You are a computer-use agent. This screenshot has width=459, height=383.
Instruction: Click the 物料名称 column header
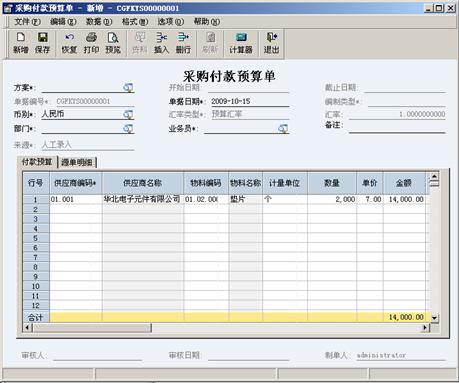click(x=246, y=183)
